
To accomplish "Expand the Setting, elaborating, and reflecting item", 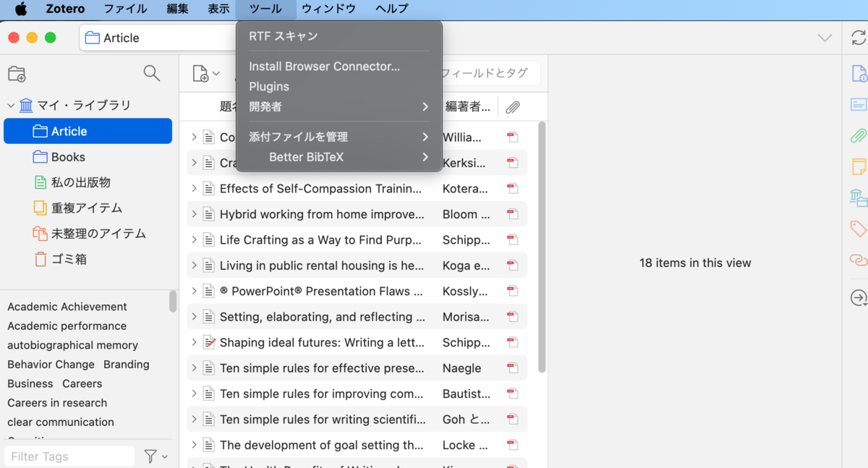I will [194, 317].
